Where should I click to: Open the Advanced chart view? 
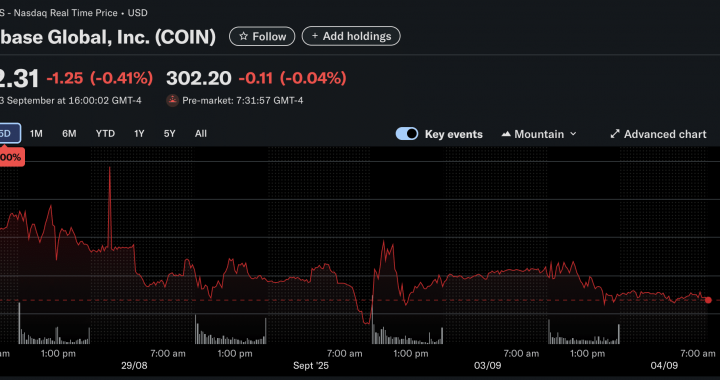pos(658,134)
